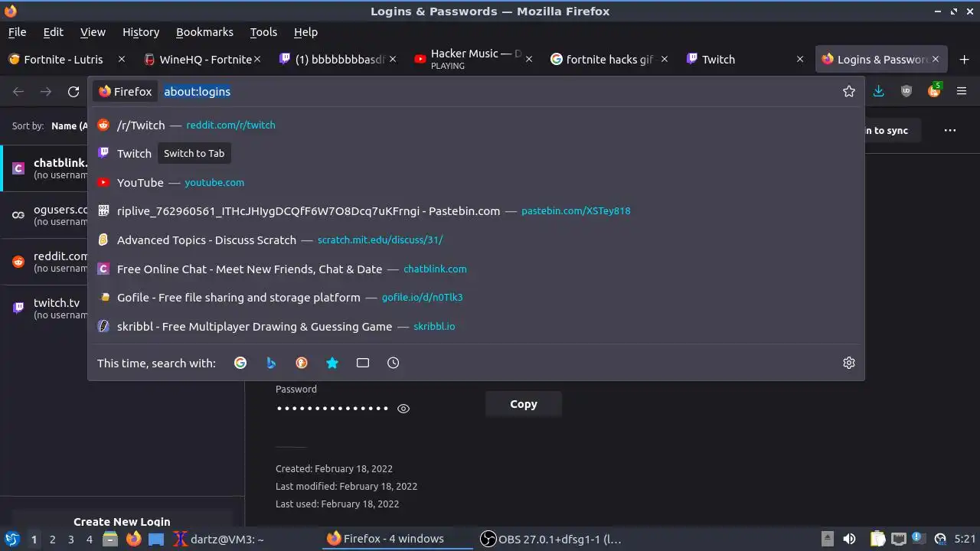Go forward one page
Image resolution: width=980 pixels, height=551 pixels.
46,92
